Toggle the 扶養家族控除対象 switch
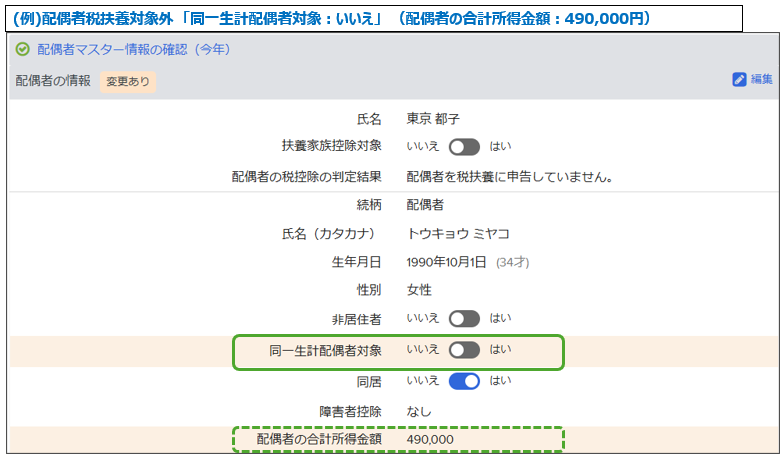Screen dimensions: 784x463 [x=464, y=147]
